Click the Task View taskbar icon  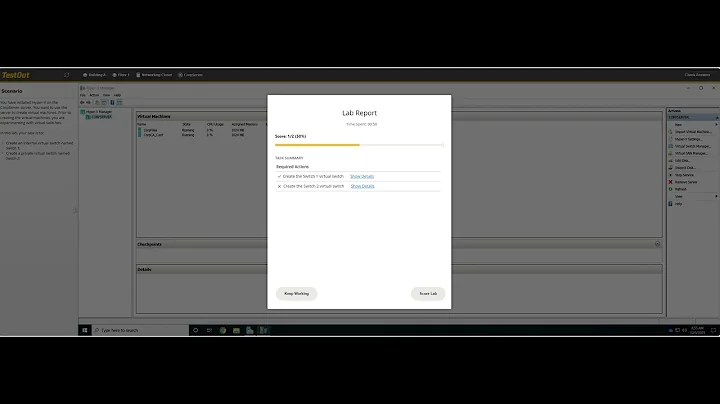point(209,330)
